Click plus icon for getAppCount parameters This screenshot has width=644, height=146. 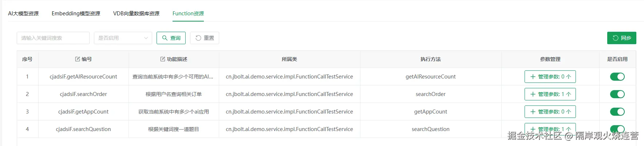tap(533, 112)
